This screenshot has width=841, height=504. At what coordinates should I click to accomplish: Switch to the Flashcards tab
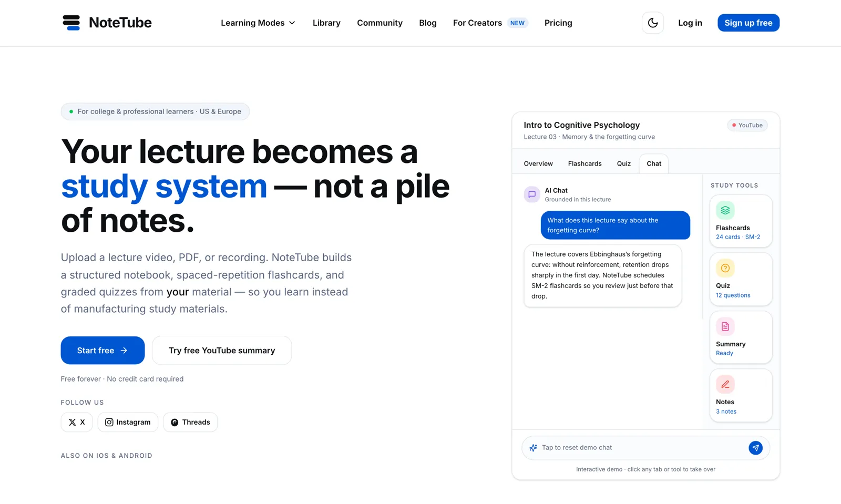point(585,163)
